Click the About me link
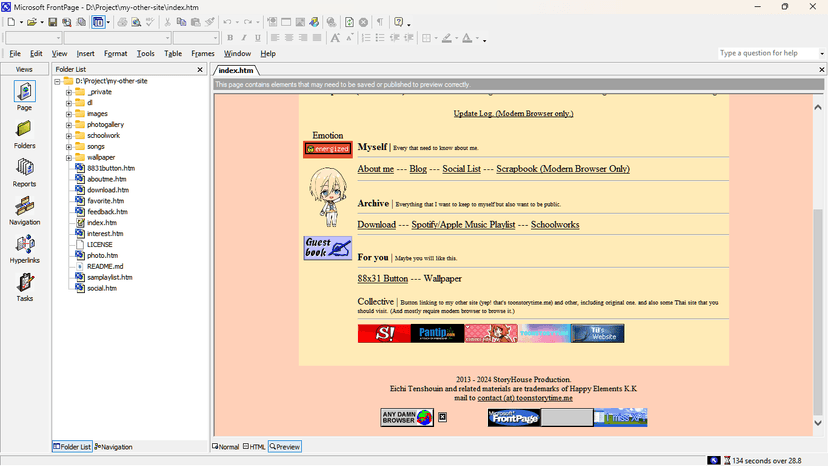Screen dimensions: 828x466 point(376,169)
